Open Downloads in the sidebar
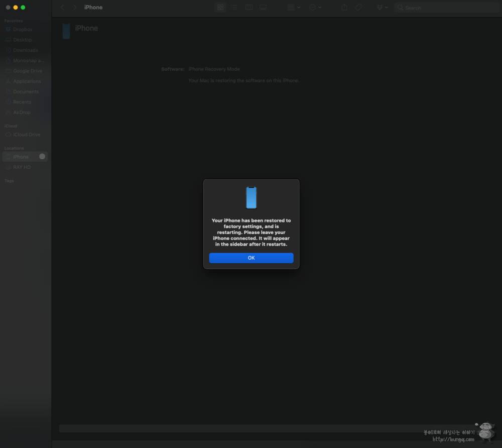Image resolution: width=502 pixels, height=448 pixels. pyautogui.click(x=25, y=50)
